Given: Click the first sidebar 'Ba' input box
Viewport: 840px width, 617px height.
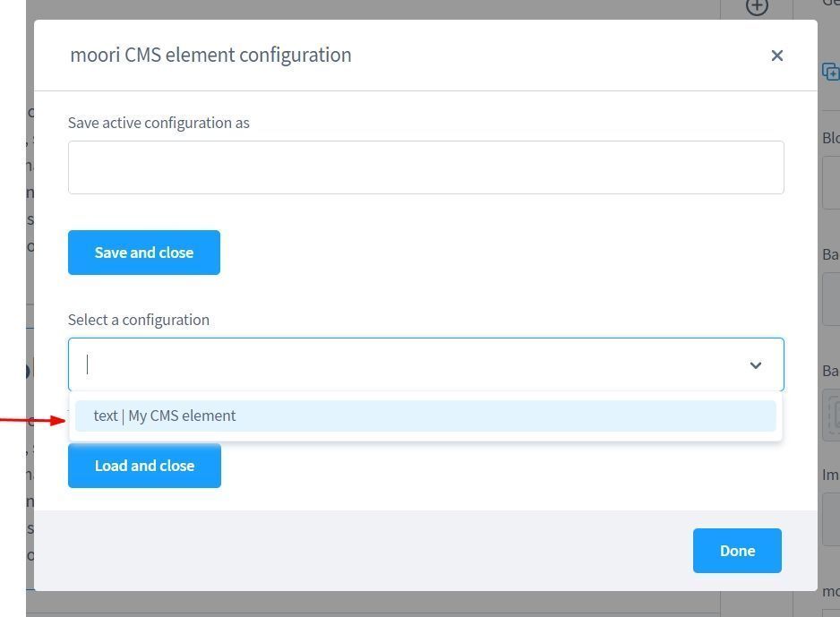Looking at the screenshot, I should [830, 299].
